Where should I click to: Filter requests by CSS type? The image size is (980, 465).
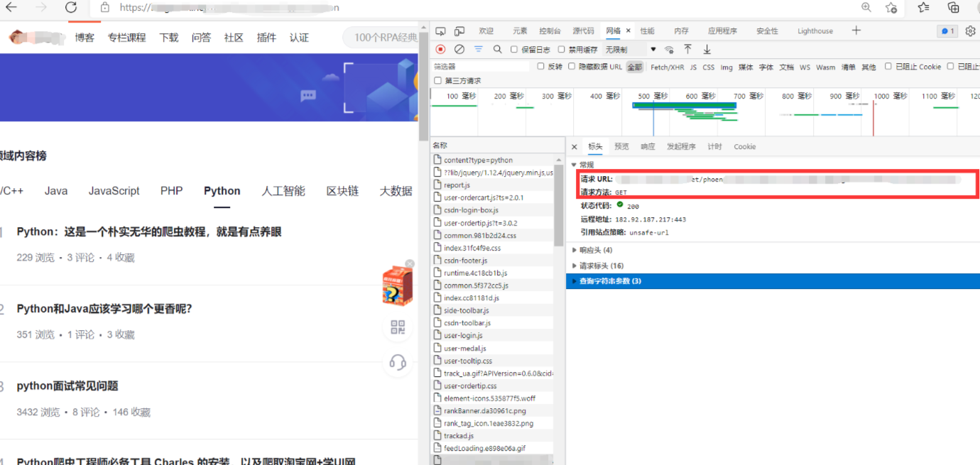pyautogui.click(x=709, y=67)
